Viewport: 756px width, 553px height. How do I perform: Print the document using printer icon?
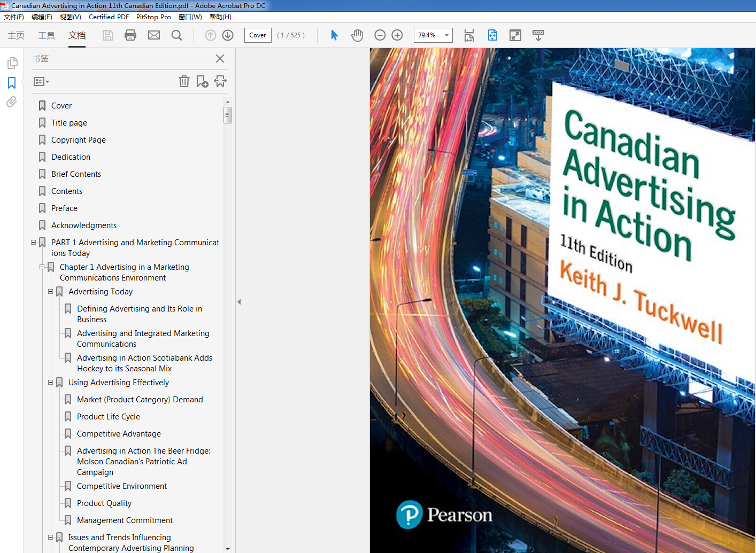click(x=130, y=35)
